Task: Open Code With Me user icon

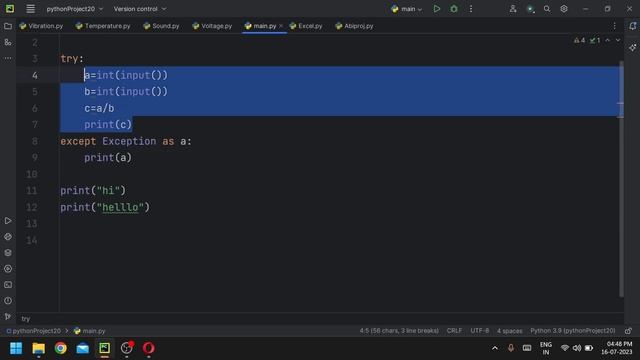Action: (x=513, y=9)
